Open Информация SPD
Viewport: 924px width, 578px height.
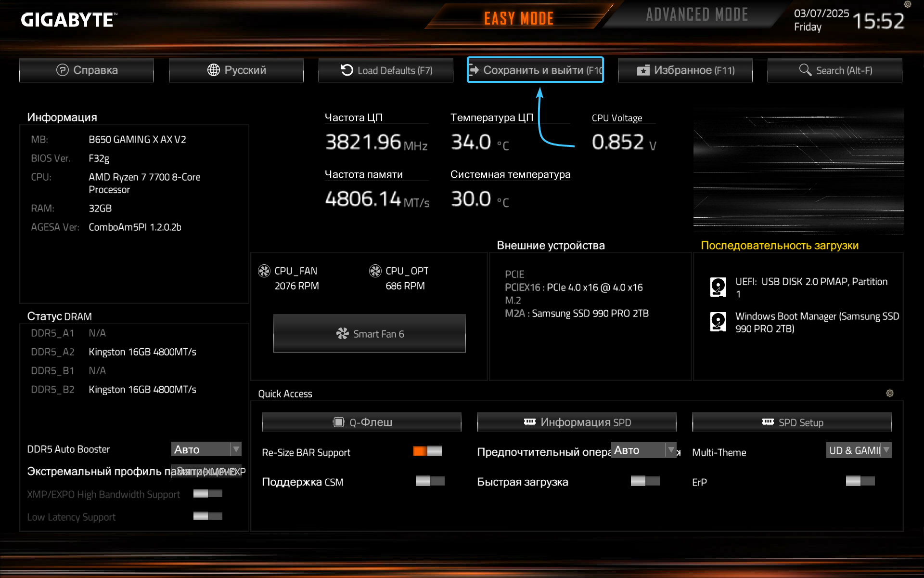(x=577, y=422)
